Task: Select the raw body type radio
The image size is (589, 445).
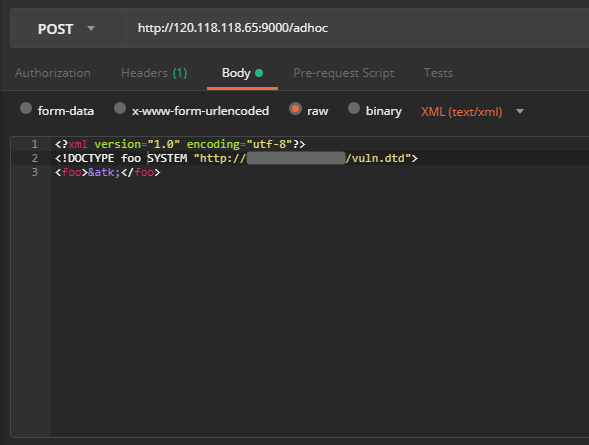Action: pyautogui.click(x=295, y=109)
